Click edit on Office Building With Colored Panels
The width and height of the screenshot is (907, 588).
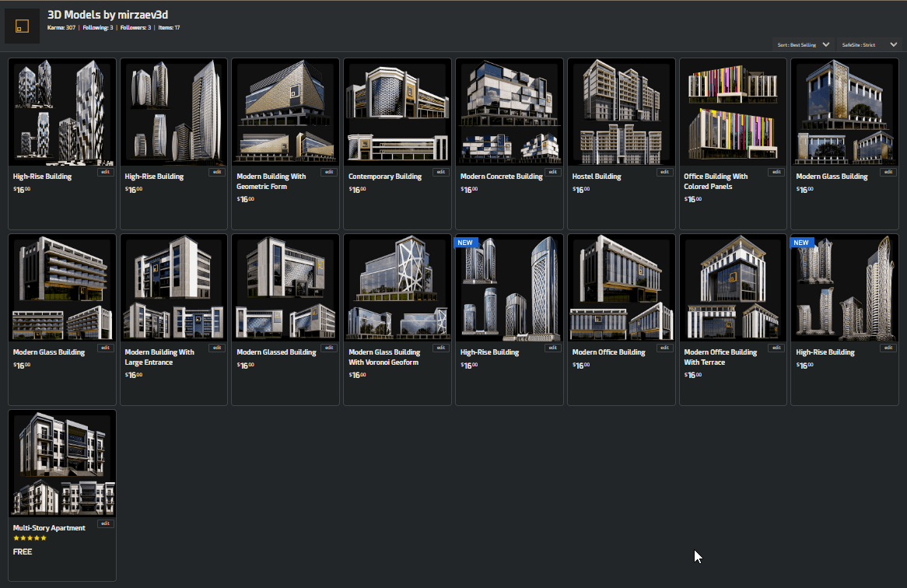point(776,172)
